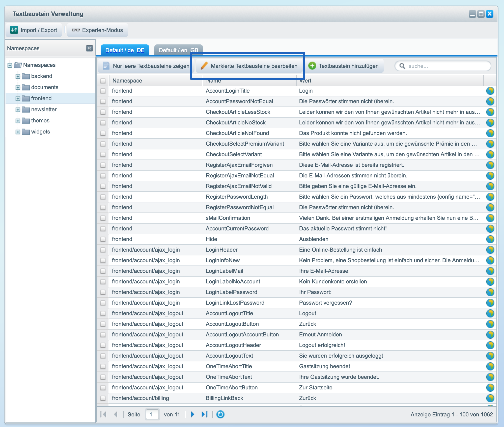Click green plus Textbaustein hinzufügen icon

coord(312,66)
